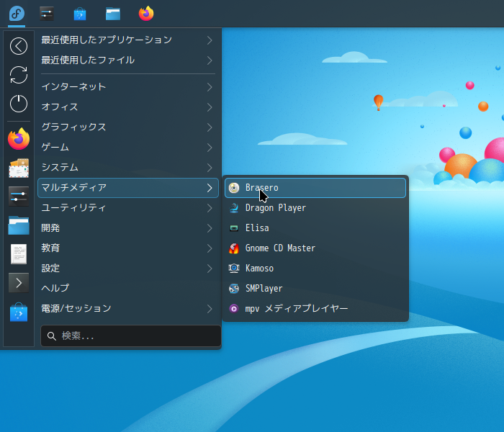The height and width of the screenshot is (432, 504).
Task: Open the 設定 category
Action: (x=128, y=269)
